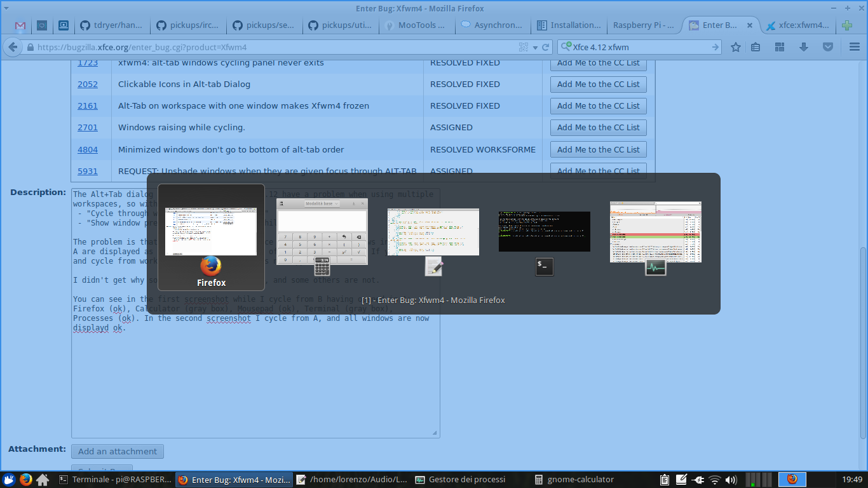Click the Add an attachment button
The image size is (868, 488).
pos(118,451)
